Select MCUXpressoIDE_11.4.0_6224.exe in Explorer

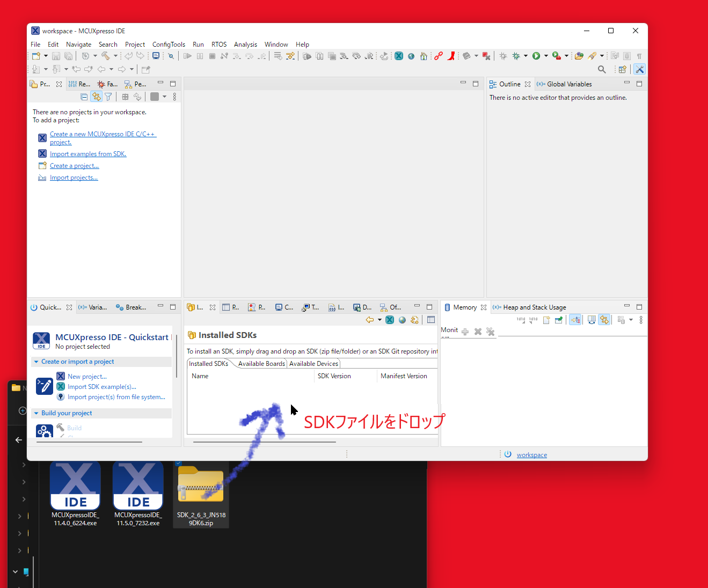coord(76,495)
